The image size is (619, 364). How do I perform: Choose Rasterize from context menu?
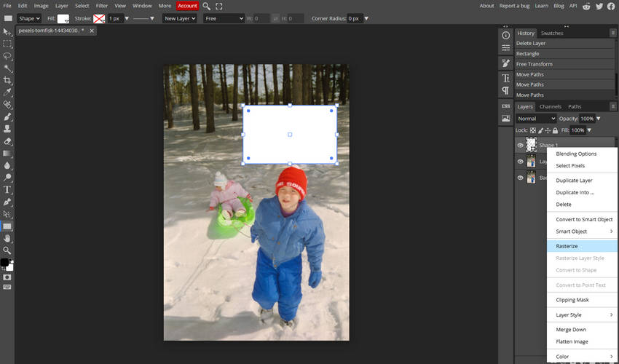tap(582, 246)
